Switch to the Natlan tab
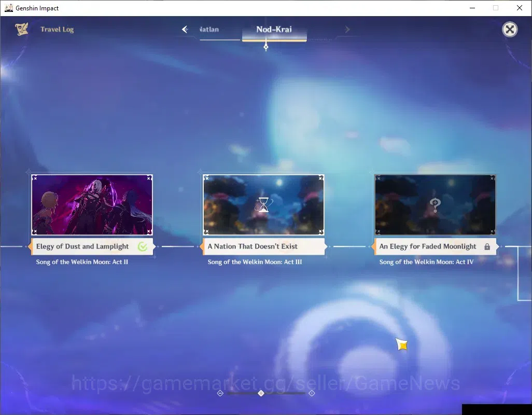The image size is (532, 415). [209, 30]
